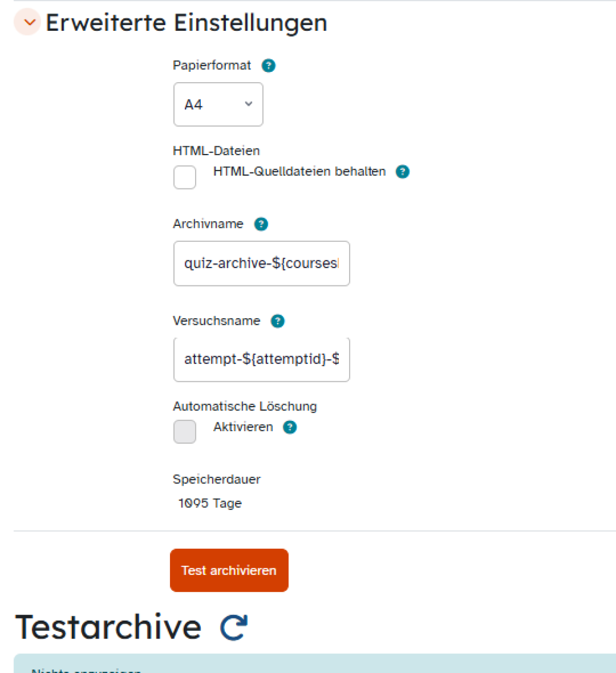616x673 pixels.
Task: Click the Versuchsname field label
Action: click(216, 321)
